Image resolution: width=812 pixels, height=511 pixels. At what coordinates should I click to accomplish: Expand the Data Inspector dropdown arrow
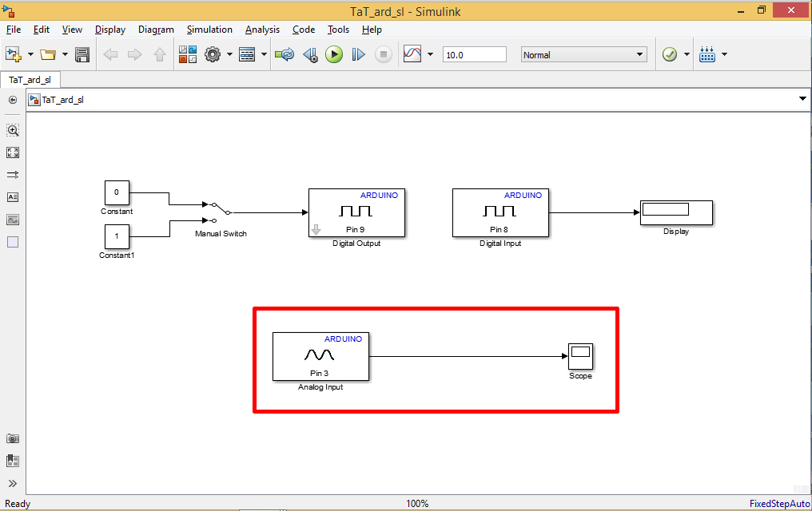(x=430, y=54)
